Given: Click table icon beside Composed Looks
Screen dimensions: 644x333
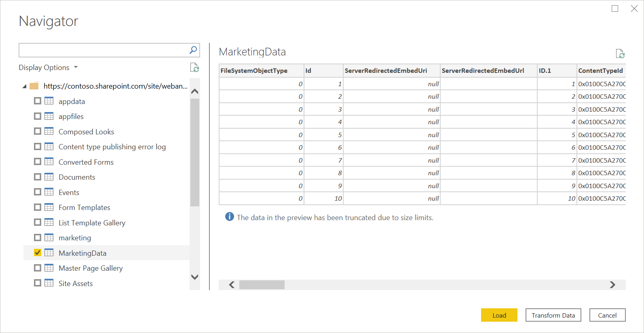Looking at the screenshot, I should (x=49, y=131).
